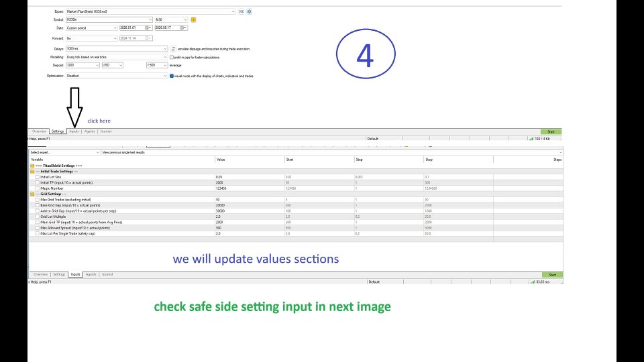Open the Agents tab in upper tester
644x362 pixels.
tap(89, 131)
